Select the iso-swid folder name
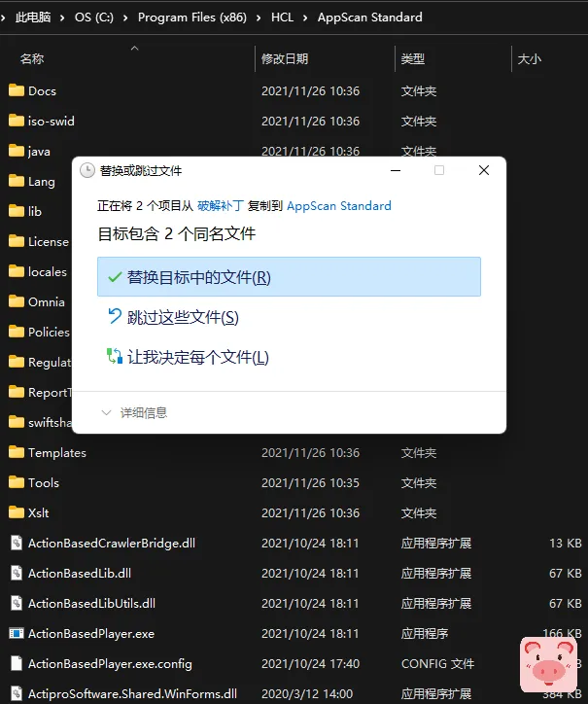Viewport: 588px width, 704px height. (52, 122)
